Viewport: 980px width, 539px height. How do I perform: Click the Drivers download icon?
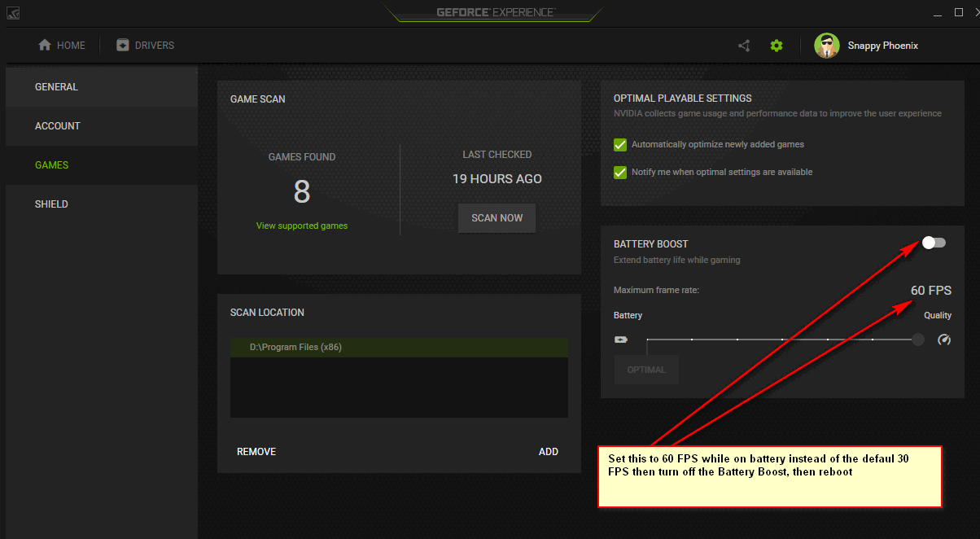click(123, 45)
